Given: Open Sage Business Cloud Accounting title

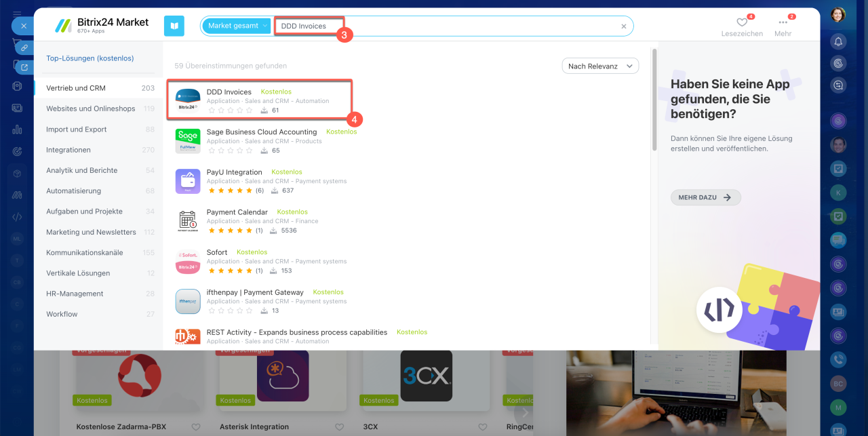Looking at the screenshot, I should (262, 132).
